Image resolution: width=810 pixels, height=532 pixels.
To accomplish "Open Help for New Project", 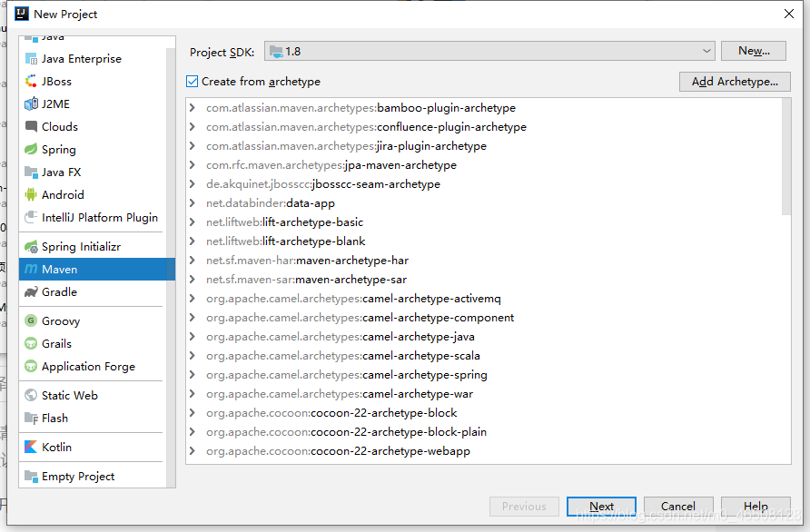I will click(x=756, y=507).
